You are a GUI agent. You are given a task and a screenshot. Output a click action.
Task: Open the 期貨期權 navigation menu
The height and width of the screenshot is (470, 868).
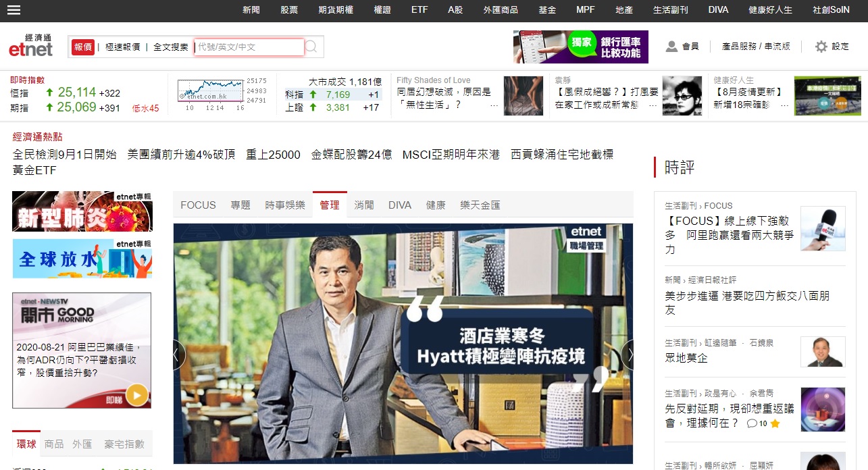point(336,10)
